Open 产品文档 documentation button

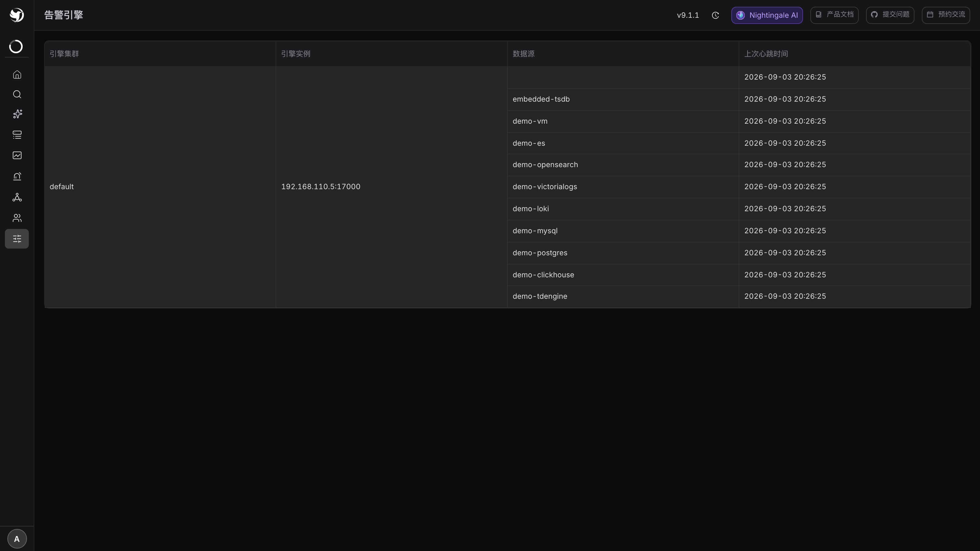834,15
